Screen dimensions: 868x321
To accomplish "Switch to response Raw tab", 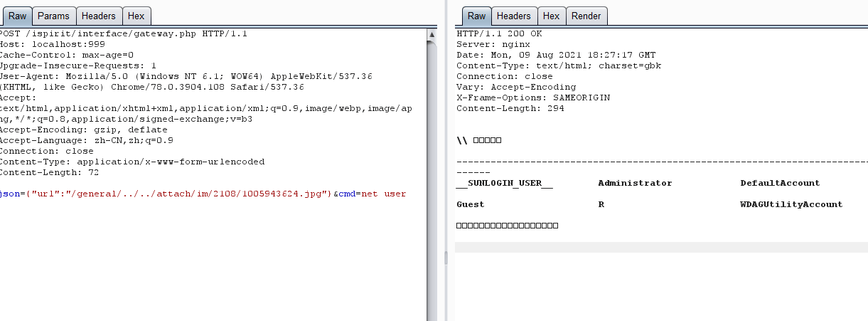I will point(476,16).
